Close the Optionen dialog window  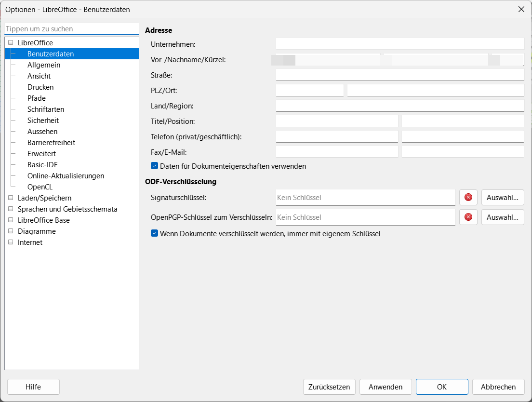[x=521, y=9]
